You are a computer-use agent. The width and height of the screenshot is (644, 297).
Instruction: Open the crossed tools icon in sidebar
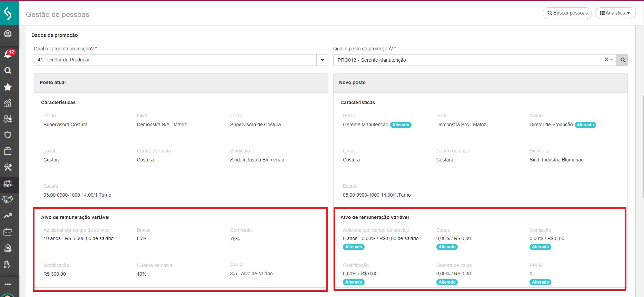point(8,167)
